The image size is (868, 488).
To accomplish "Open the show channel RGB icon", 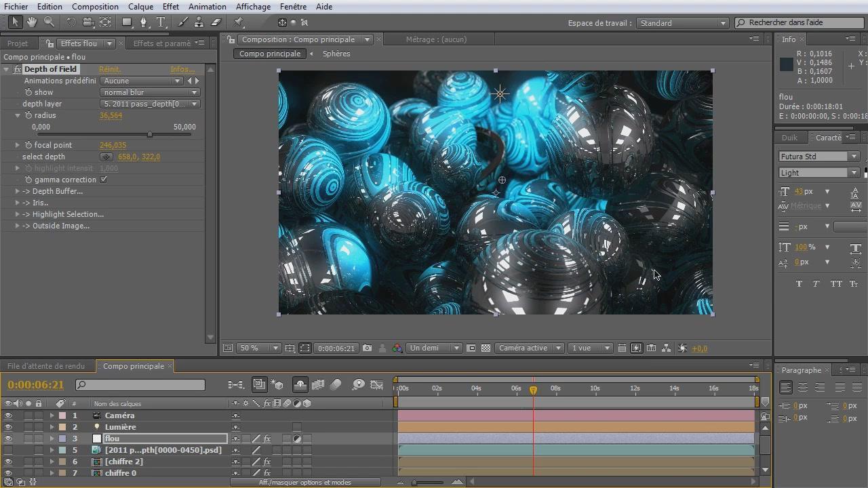I will click(x=397, y=348).
